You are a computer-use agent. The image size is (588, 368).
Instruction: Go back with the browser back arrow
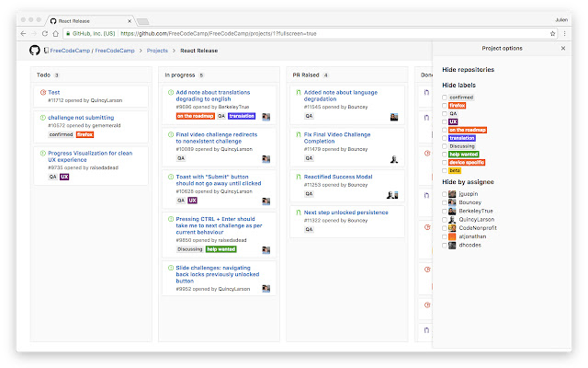(x=23, y=33)
